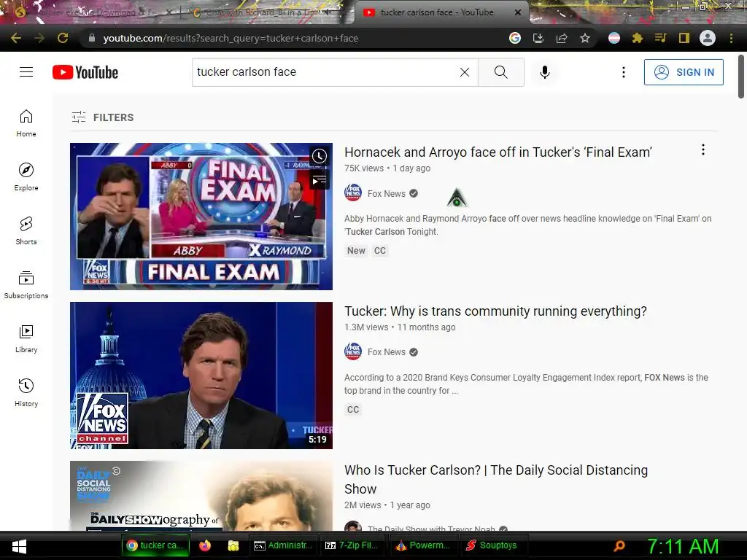Add Final Exam video to queue
This screenshot has height=560, width=747.
tap(320, 180)
